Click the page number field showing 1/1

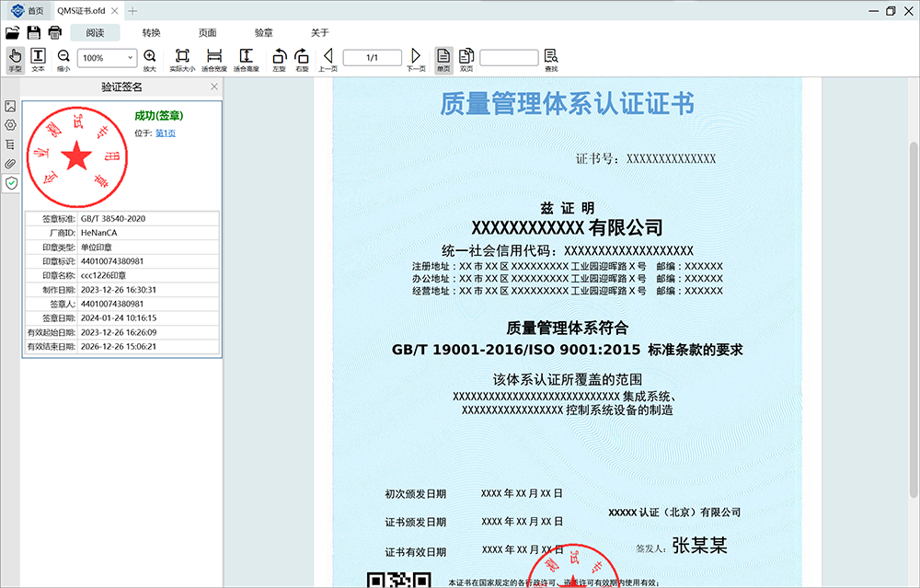373,57
